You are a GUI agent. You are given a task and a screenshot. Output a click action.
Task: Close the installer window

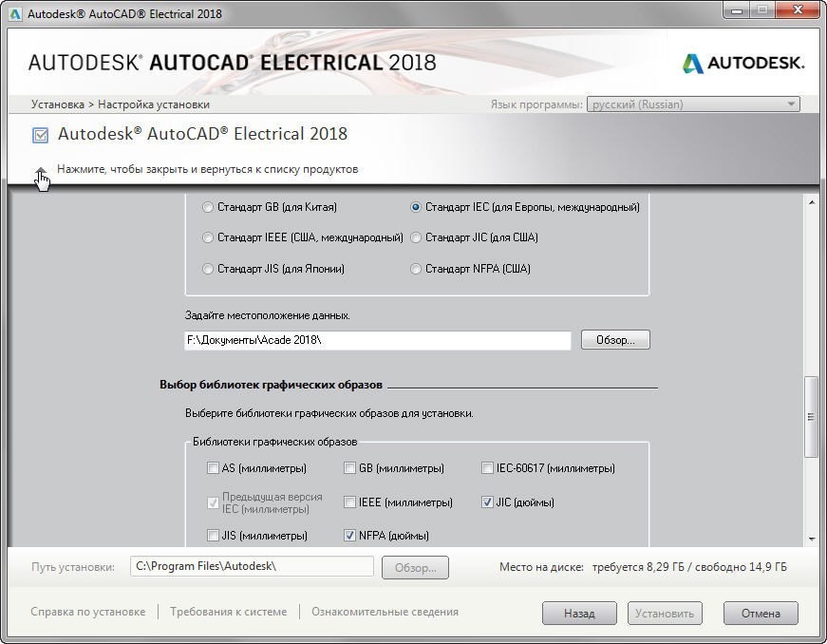[798, 10]
